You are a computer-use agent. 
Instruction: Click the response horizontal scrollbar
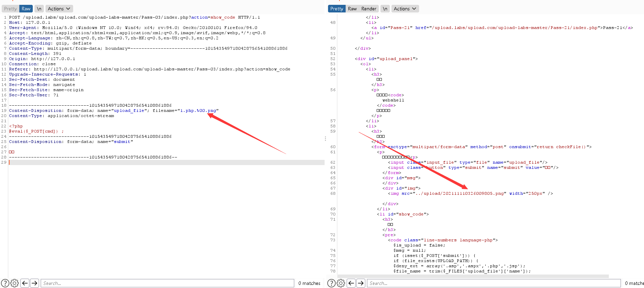[473, 276]
